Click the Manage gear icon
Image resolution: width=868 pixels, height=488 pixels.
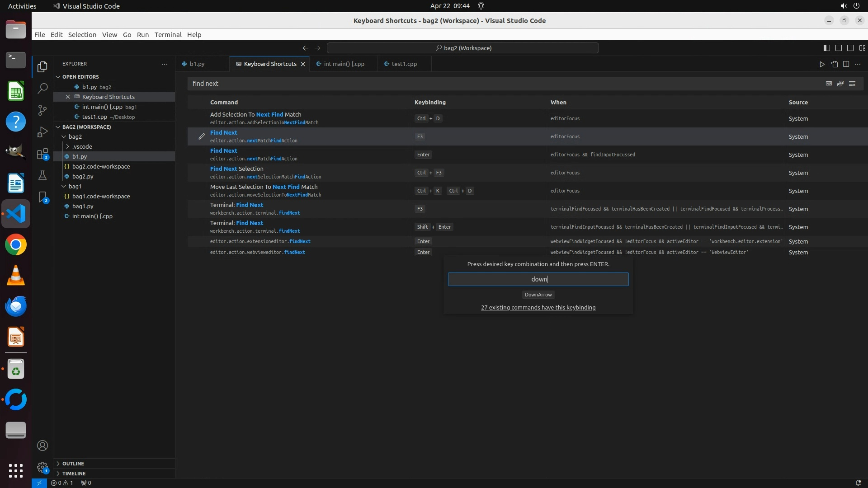tap(42, 467)
